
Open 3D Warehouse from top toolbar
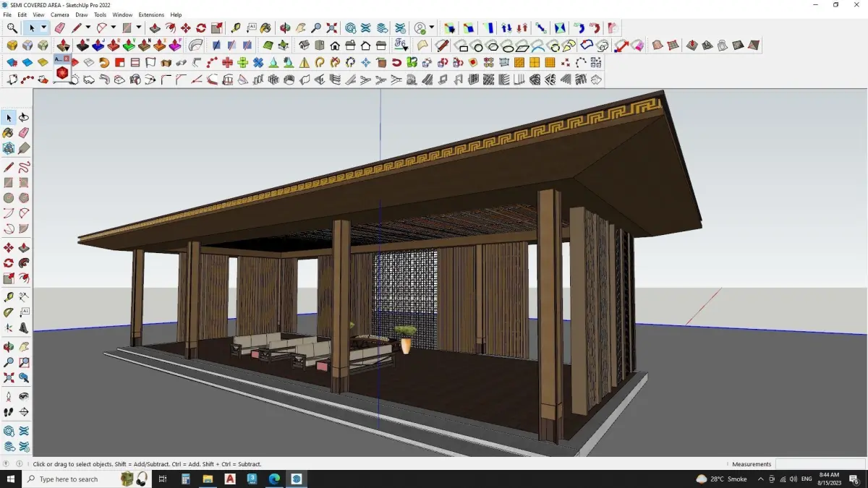tap(350, 27)
